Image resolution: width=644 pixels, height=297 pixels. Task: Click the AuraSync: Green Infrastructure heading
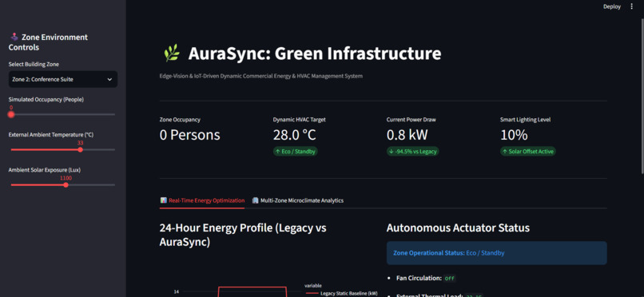click(x=315, y=53)
